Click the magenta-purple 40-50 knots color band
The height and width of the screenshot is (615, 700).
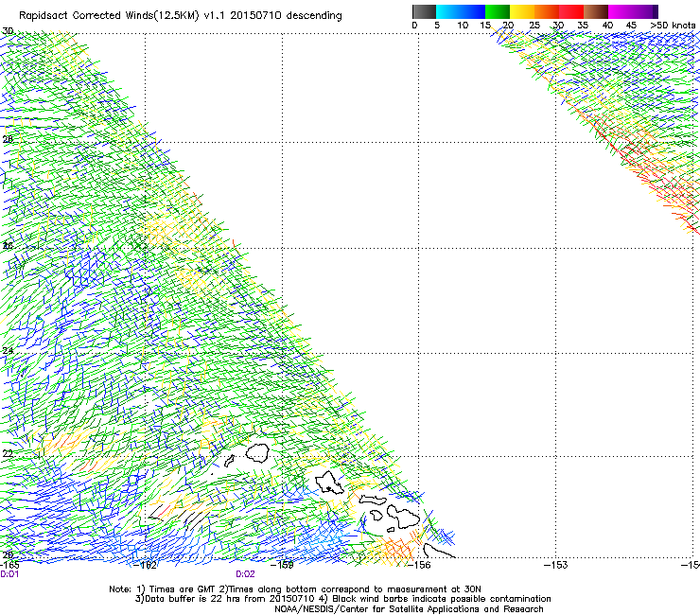(633, 11)
